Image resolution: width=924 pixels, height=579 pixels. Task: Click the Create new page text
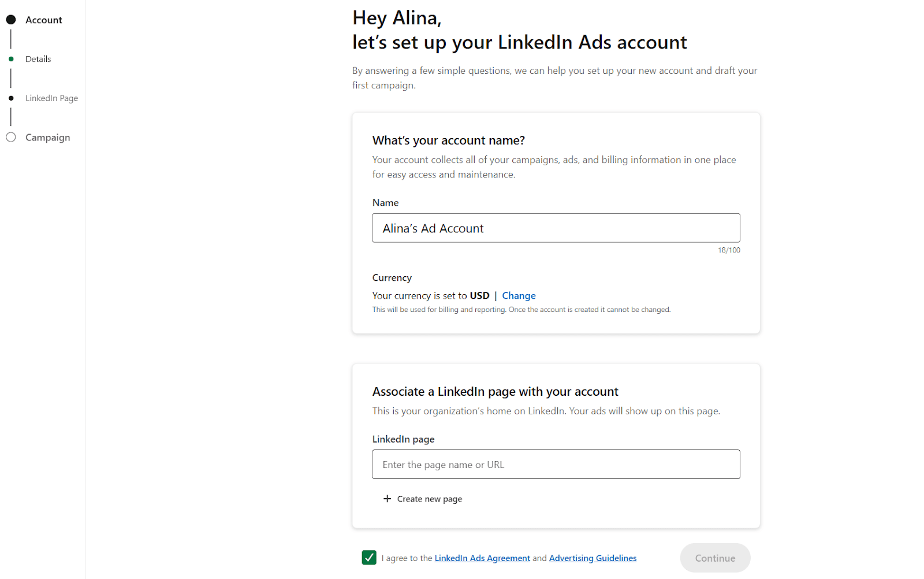click(x=429, y=499)
